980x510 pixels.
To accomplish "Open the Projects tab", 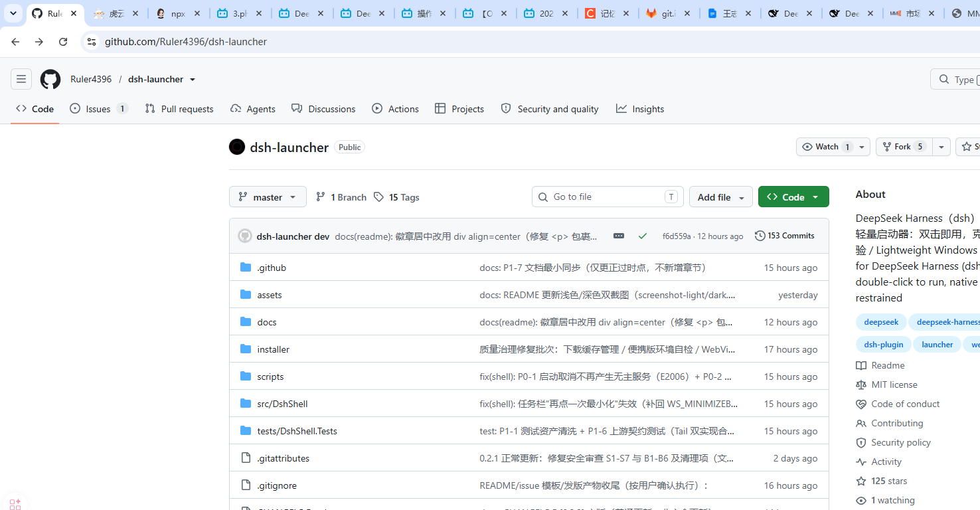I will click(x=459, y=109).
